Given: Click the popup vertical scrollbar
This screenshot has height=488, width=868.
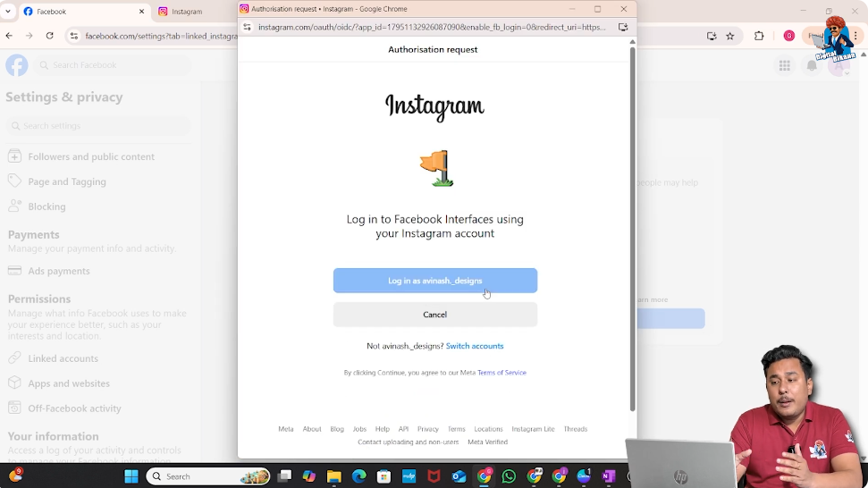Looking at the screenshot, I should (632, 227).
